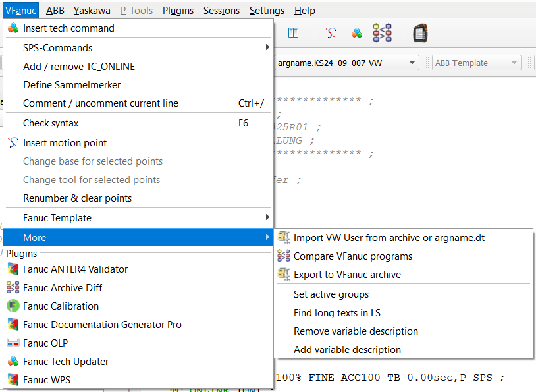Select Set active groups
This screenshot has height=392, width=536.
(x=404, y=294)
